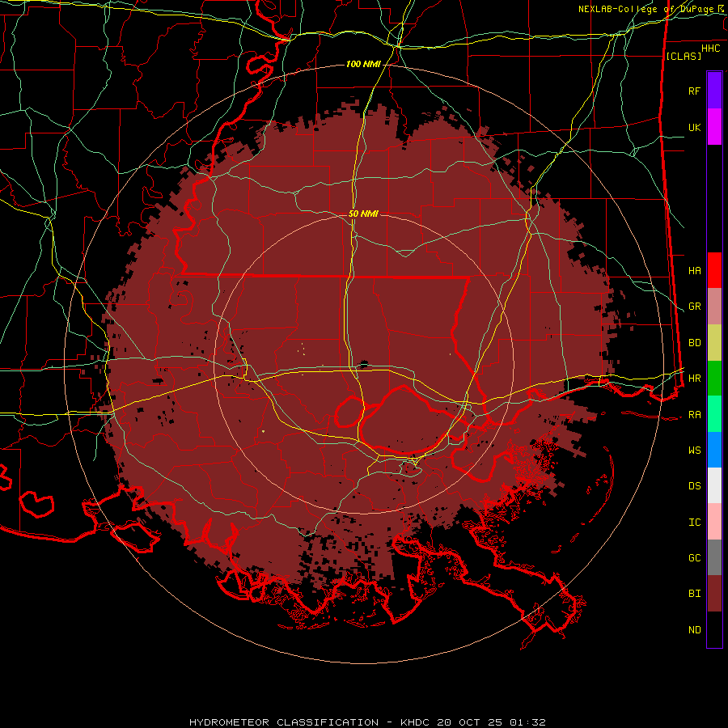The height and width of the screenshot is (728, 728).
Task: Click the GR legend label
Action: click(x=694, y=307)
